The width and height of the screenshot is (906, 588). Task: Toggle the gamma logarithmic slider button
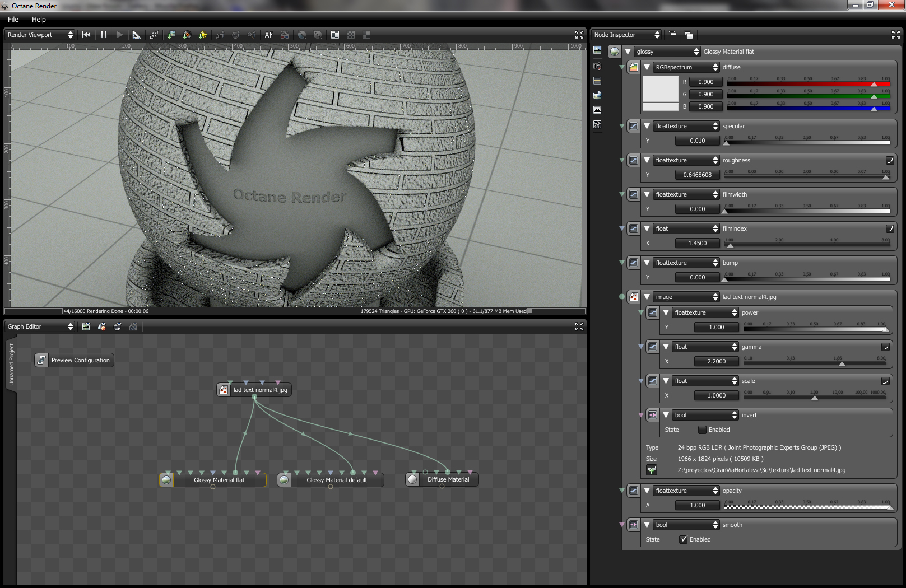pyautogui.click(x=885, y=347)
